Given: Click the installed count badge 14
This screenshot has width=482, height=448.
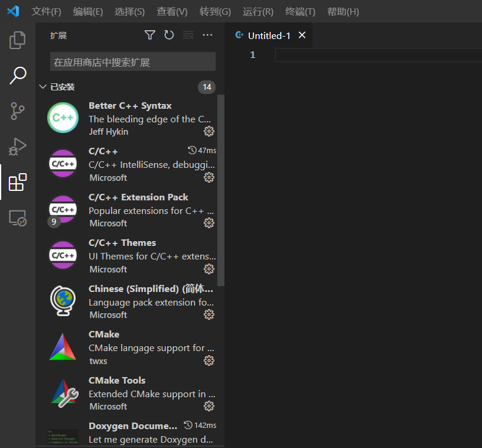Looking at the screenshot, I should point(207,87).
